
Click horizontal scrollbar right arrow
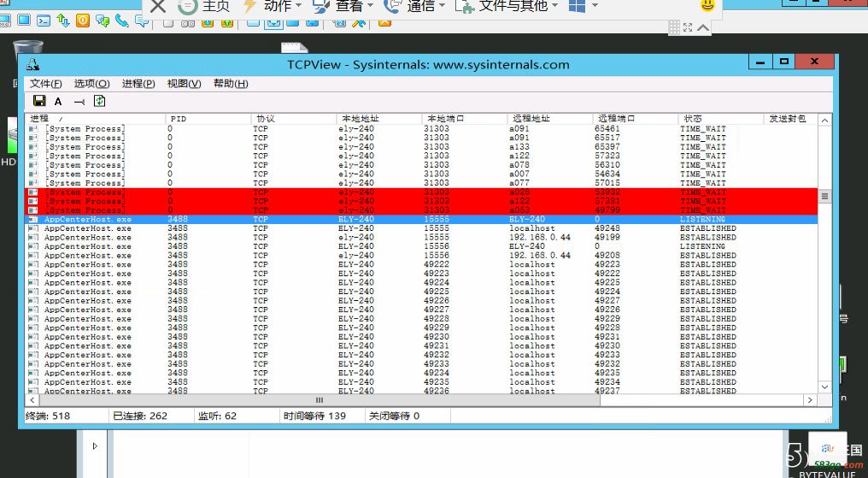coord(811,400)
